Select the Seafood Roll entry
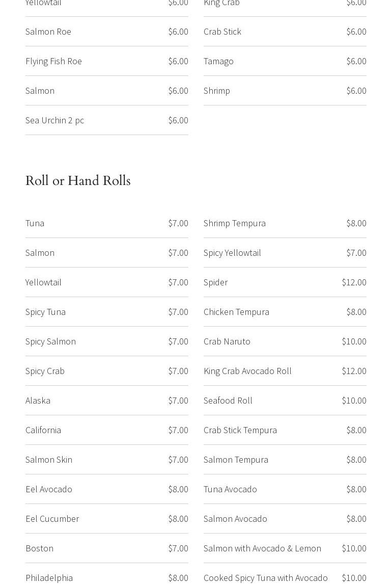Viewport: 392px width, 584px height. [x=228, y=401]
